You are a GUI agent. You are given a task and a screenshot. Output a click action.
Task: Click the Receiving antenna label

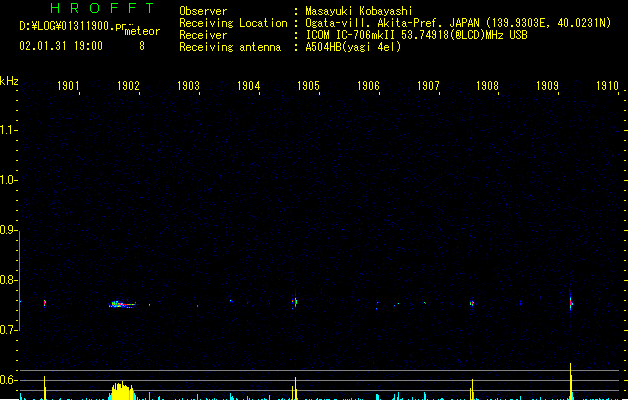click(x=230, y=47)
